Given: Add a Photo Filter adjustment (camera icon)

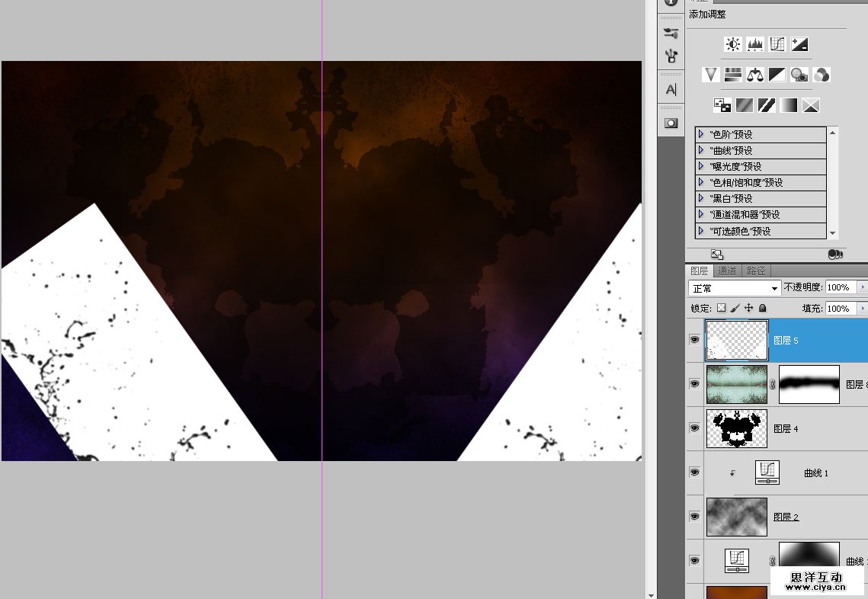Looking at the screenshot, I should click(799, 75).
